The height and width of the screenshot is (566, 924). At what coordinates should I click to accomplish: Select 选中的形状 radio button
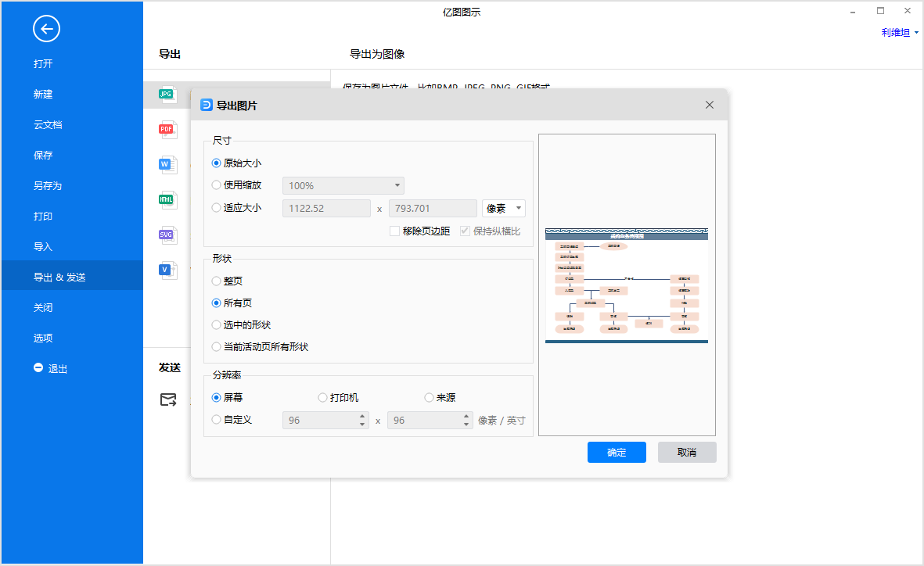click(216, 324)
